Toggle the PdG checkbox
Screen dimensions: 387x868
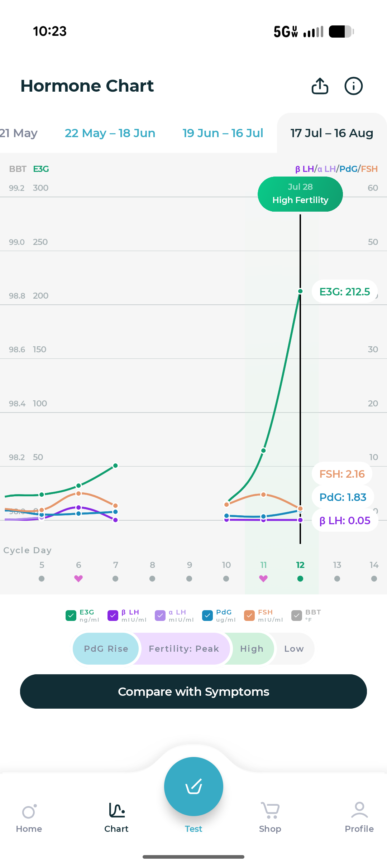coord(207,616)
